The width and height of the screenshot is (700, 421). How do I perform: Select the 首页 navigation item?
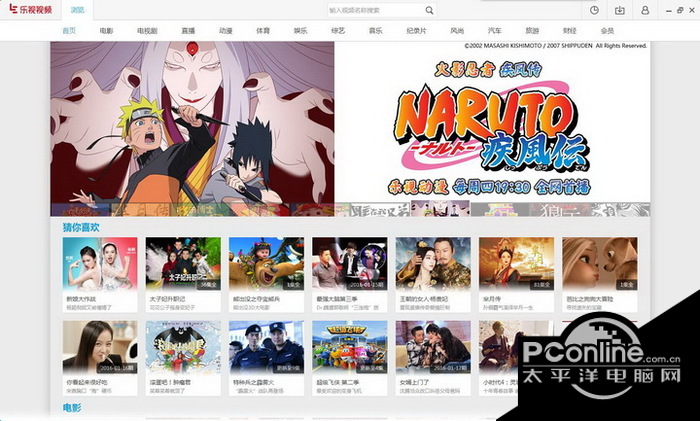(x=69, y=31)
